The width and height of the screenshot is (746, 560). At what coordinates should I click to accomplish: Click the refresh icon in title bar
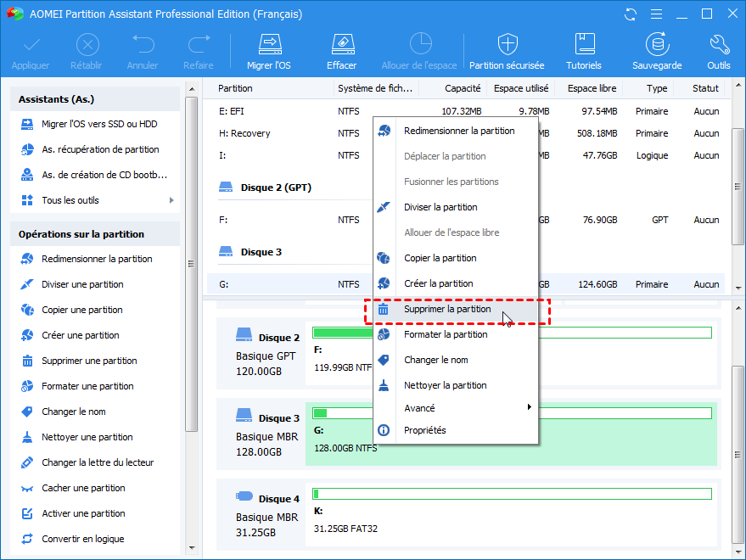630,14
